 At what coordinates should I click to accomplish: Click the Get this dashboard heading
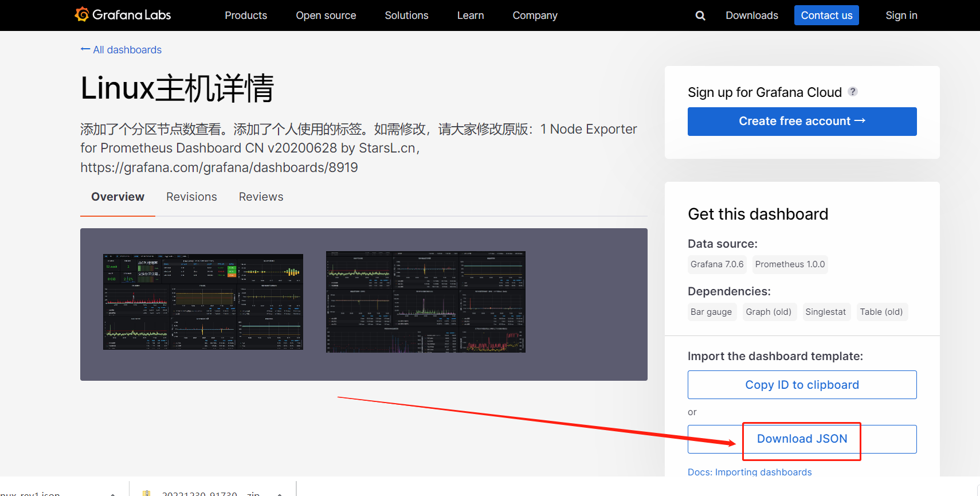pyautogui.click(x=758, y=214)
